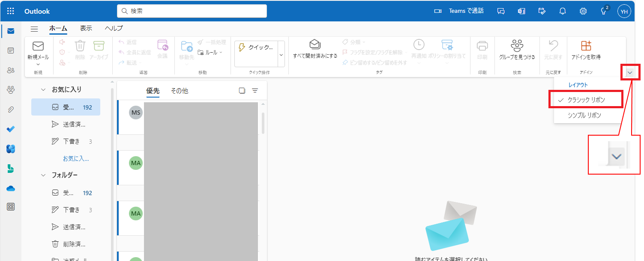Open the Calendar from the left rail
Image resolution: width=644 pixels, height=261 pixels.
click(x=11, y=50)
